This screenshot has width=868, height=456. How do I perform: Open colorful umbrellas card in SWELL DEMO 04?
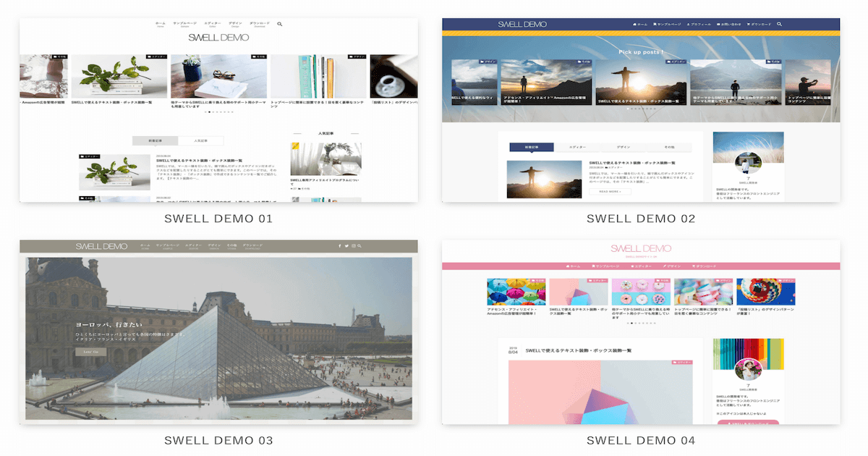point(516,292)
